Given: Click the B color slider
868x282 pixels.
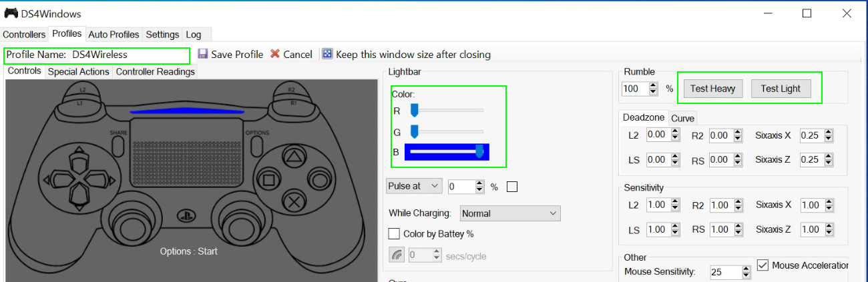Looking at the screenshot, I should 446,152.
